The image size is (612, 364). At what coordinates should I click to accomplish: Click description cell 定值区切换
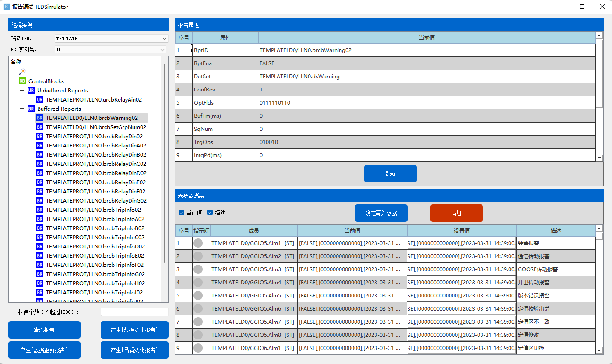tap(556, 348)
